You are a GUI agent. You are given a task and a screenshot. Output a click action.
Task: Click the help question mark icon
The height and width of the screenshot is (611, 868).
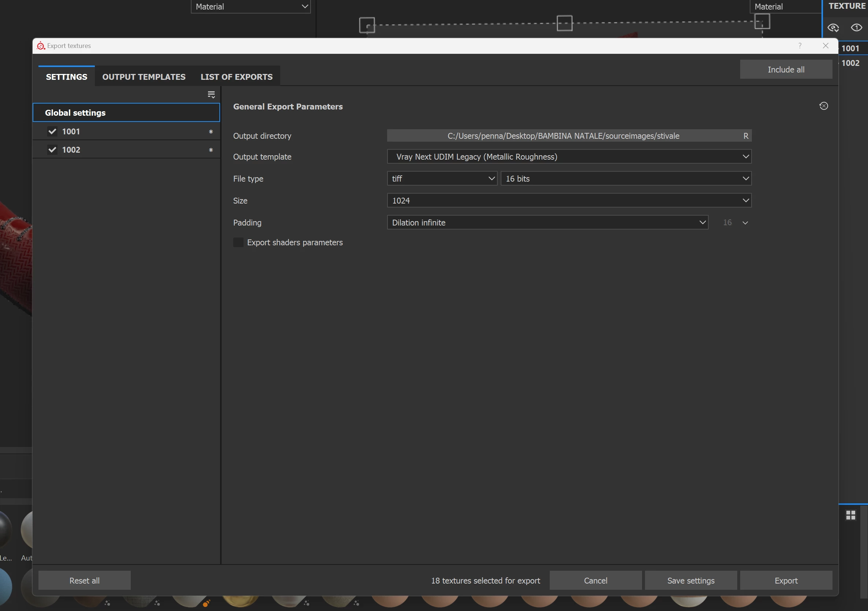(800, 46)
